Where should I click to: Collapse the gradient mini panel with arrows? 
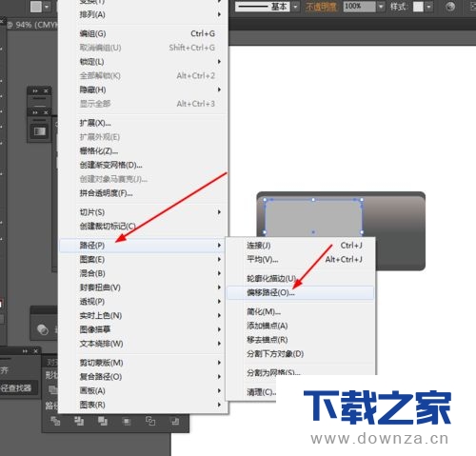tap(35, 112)
